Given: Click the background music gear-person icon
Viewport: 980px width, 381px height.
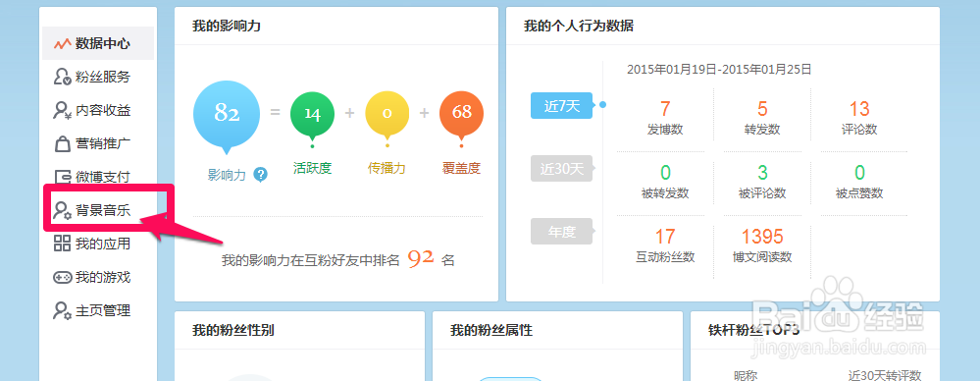Looking at the screenshot, I should click(62, 211).
